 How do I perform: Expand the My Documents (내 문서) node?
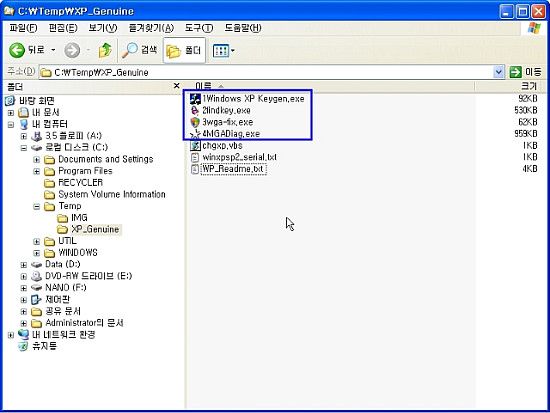coord(11,113)
